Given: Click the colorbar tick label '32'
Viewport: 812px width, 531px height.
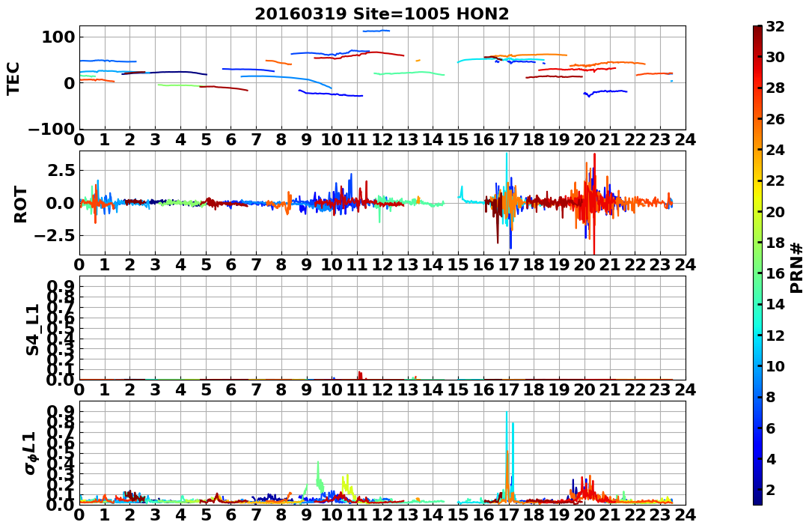Looking at the screenshot, I should tap(775, 26).
